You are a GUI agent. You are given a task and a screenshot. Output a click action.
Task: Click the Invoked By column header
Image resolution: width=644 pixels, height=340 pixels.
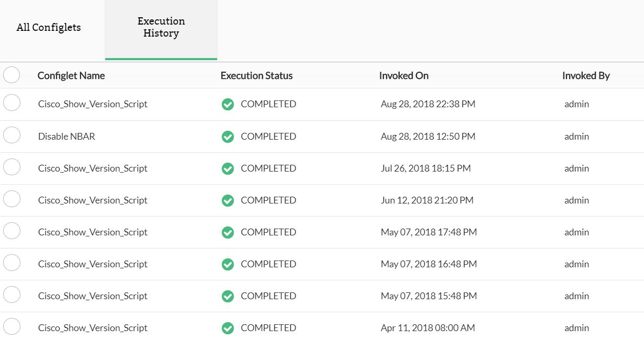pos(586,76)
